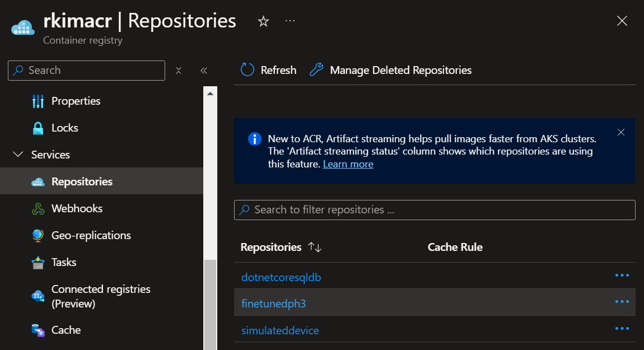644x350 pixels.
Task: Collapse the sidebar with double-chevron icon
Action: point(204,71)
